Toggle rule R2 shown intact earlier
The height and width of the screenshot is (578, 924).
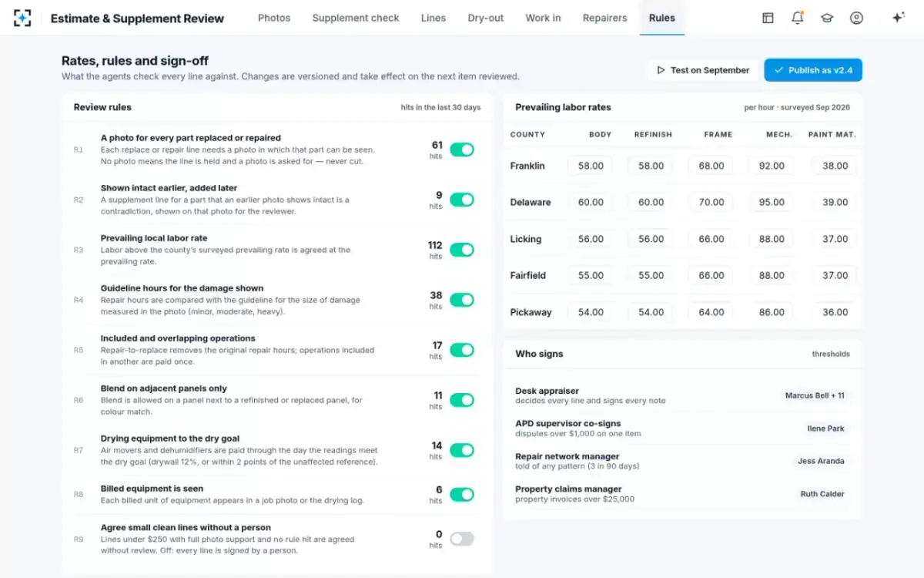click(462, 200)
